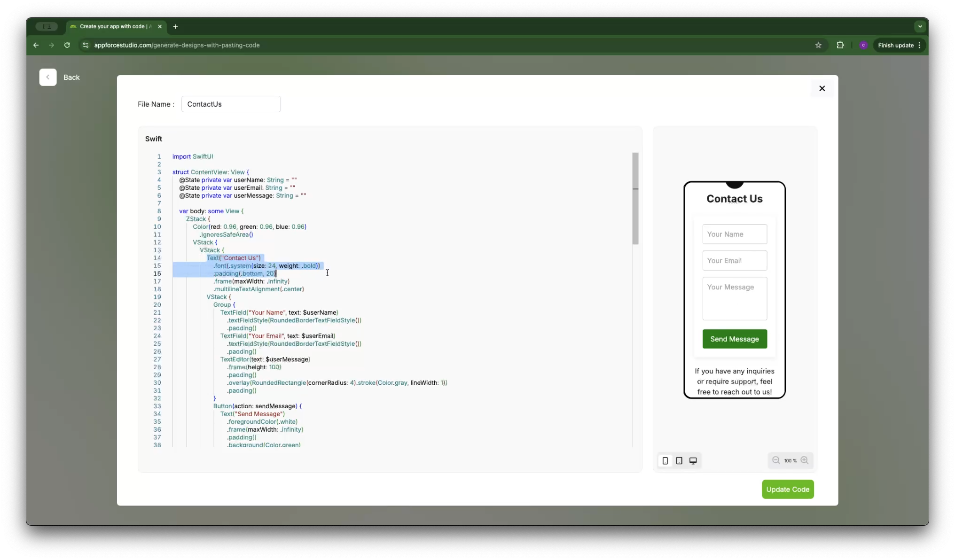Click 'Button(action: sendMessage) {' line

(x=258, y=406)
